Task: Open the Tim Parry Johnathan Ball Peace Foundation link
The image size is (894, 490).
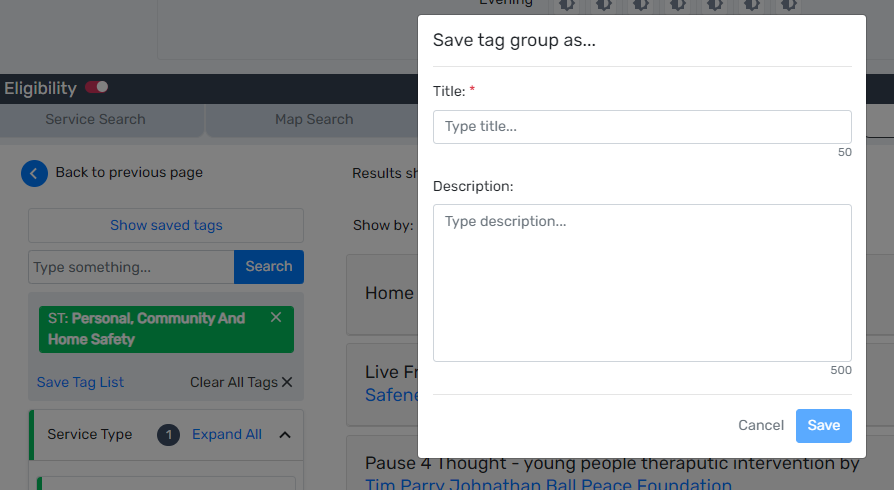Action: (x=548, y=484)
